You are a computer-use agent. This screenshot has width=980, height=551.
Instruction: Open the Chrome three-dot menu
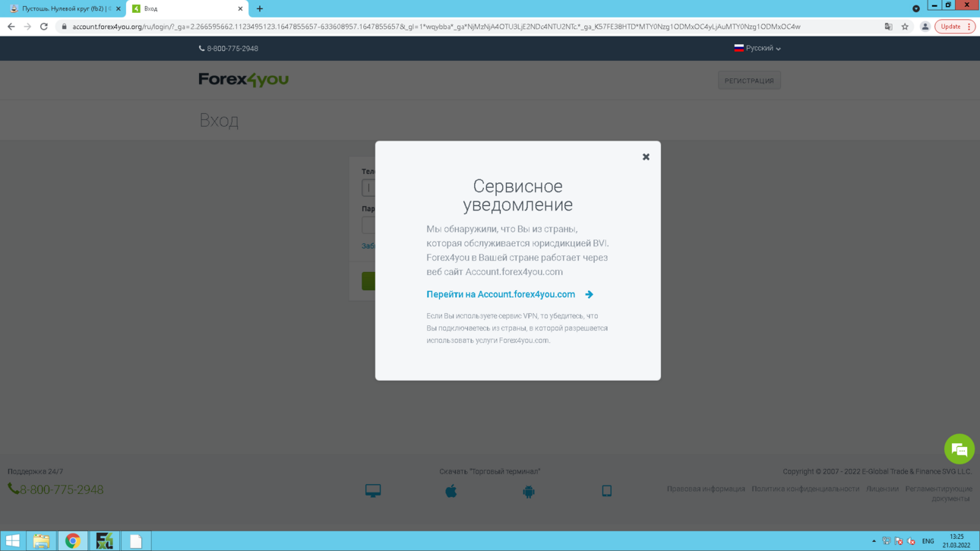pyautogui.click(x=969, y=27)
